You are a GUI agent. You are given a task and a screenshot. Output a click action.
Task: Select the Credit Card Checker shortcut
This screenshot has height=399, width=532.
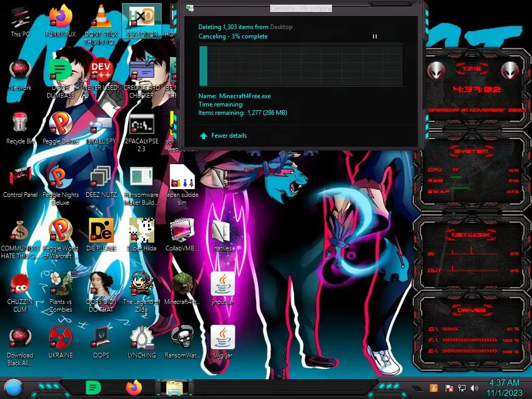pyautogui.click(x=141, y=78)
